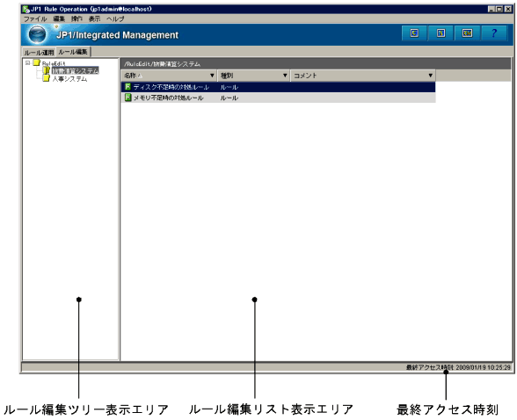Open the 名称 column dropdown arrow
517x420 pixels.
pos(212,76)
